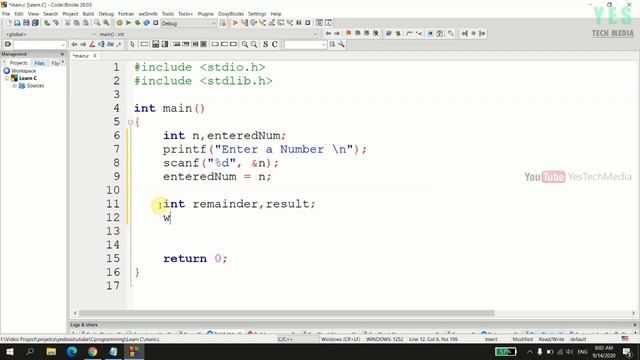640x360 pixels.
Task: Open the Build menu
Action: pos(88,14)
